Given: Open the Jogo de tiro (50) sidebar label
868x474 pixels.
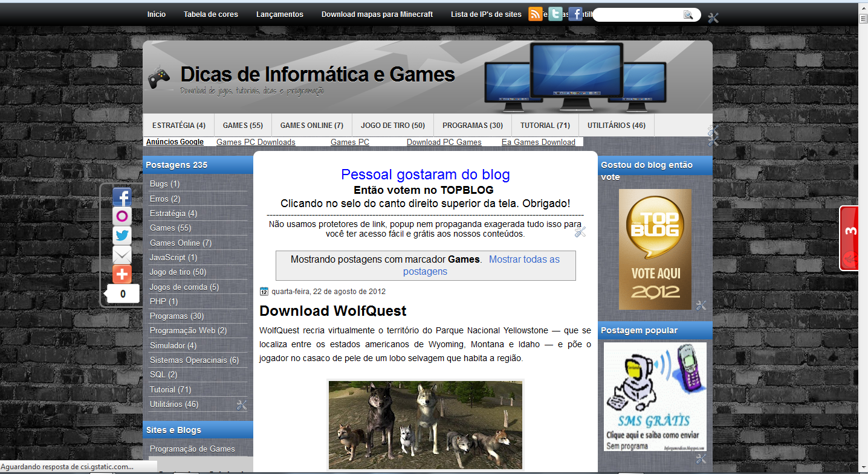Looking at the screenshot, I should click(x=178, y=272).
